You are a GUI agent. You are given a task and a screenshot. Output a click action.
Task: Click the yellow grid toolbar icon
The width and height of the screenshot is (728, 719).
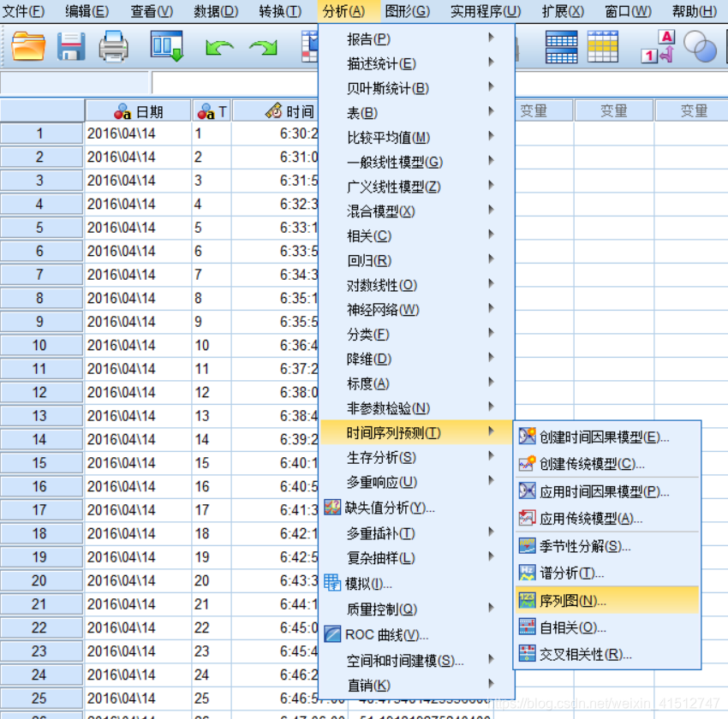coord(602,47)
